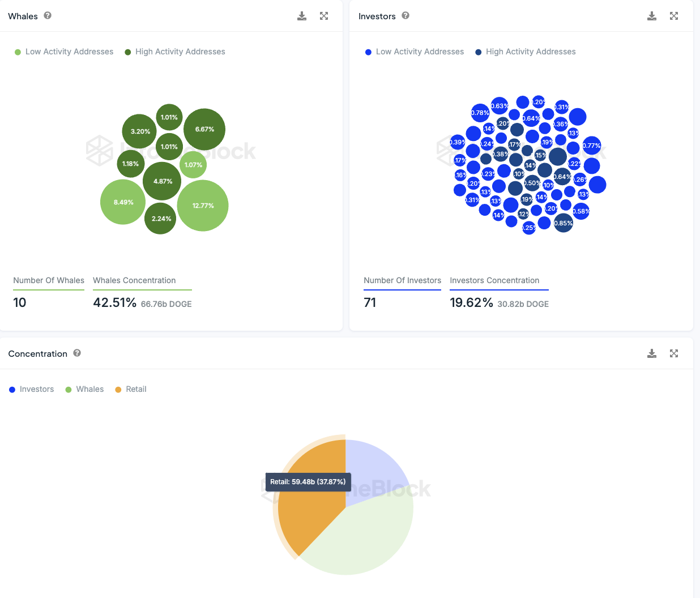Toggle Investors Low Activity Addresses legend
Image resolution: width=700 pixels, height=598 pixels.
pyautogui.click(x=415, y=52)
